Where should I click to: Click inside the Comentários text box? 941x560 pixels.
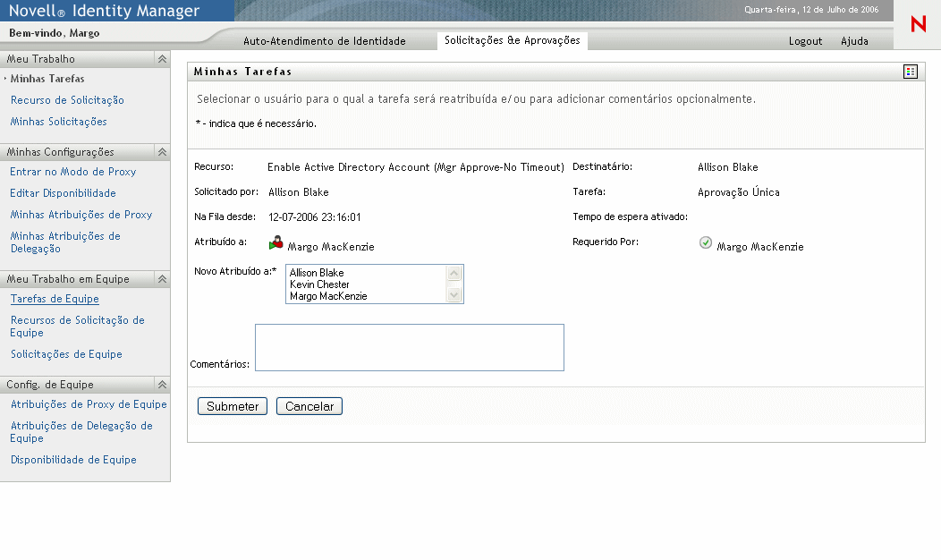[x=409, y=347]
